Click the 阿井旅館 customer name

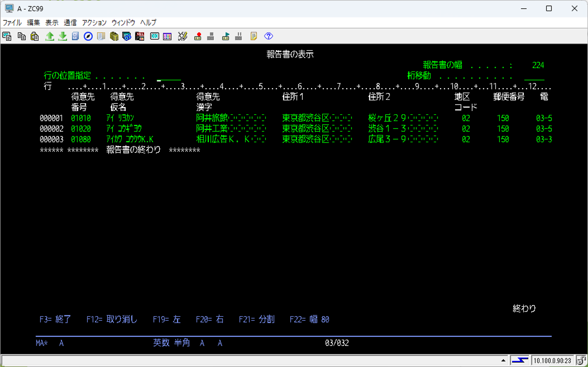coord(212,118)
